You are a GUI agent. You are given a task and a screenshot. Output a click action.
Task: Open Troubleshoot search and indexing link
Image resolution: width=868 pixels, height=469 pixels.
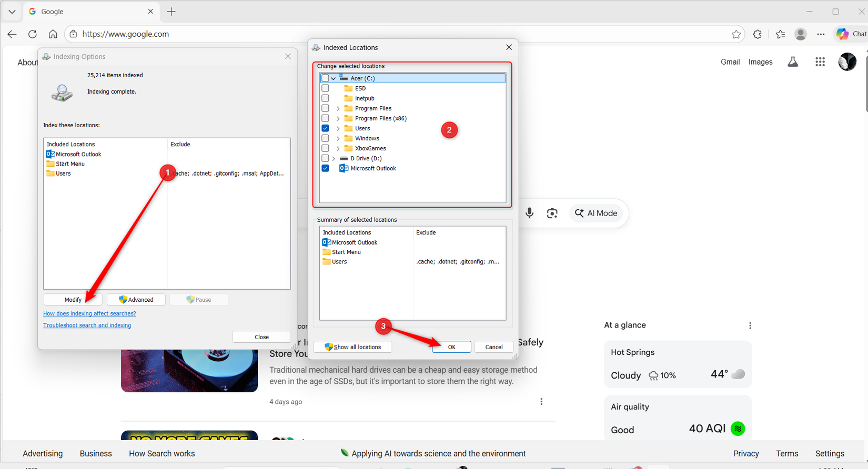[x=87, y=325]
